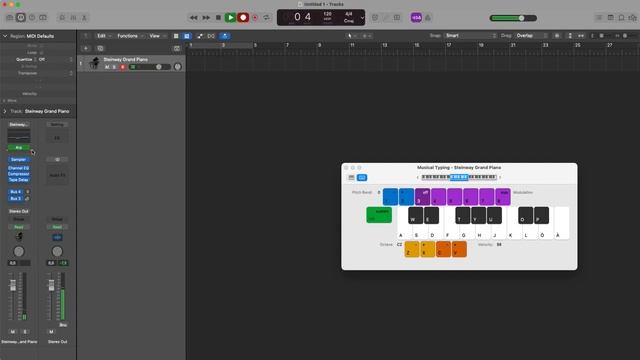Open the Snap mode dropdown showing Smart
This screenshot has height=360, width=640.
click(x=470, y=36)
